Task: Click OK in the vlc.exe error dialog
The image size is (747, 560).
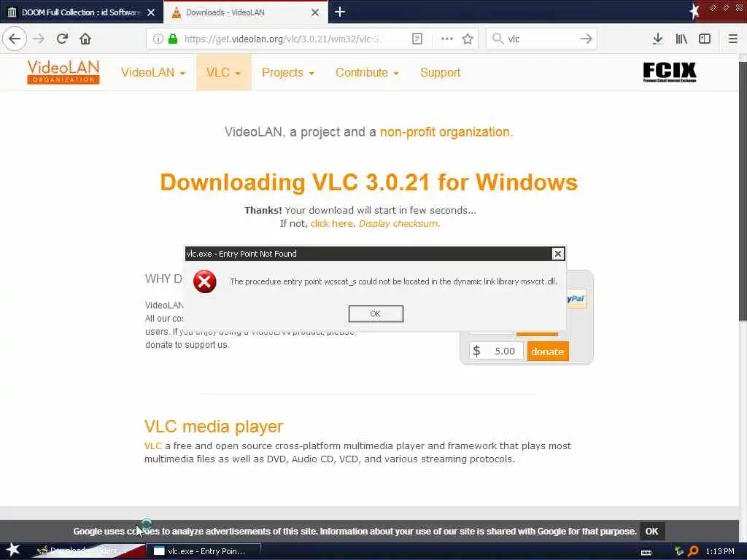Action: [376, 314]
